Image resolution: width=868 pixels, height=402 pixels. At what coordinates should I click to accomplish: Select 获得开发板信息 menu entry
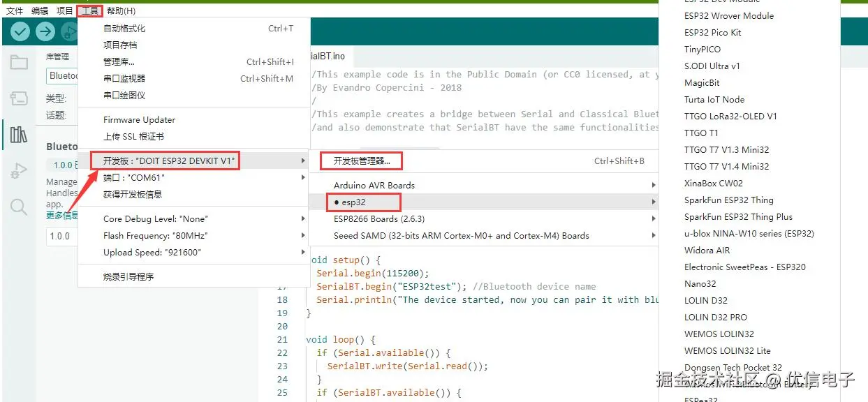(193, 195)
